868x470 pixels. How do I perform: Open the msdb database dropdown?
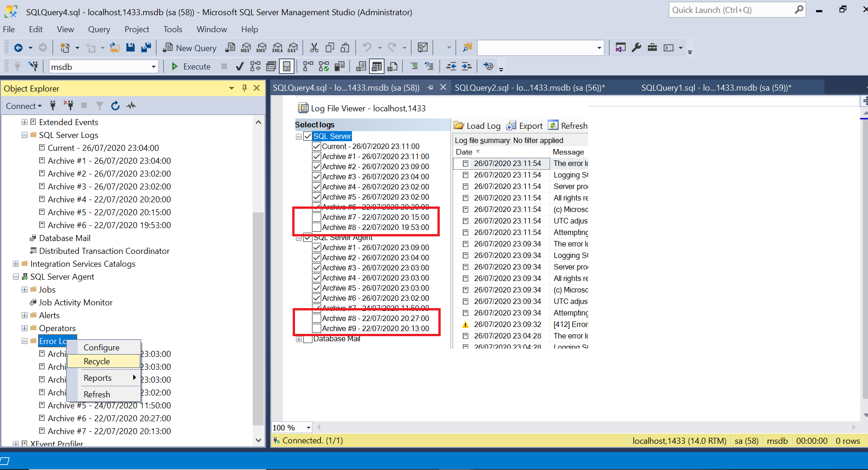coord(153,67)
